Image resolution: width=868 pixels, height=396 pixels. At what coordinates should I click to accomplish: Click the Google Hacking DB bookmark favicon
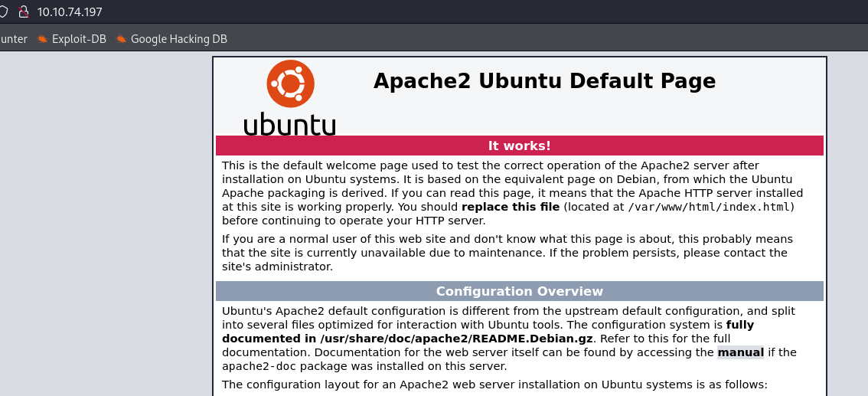(x=121, y=39)
